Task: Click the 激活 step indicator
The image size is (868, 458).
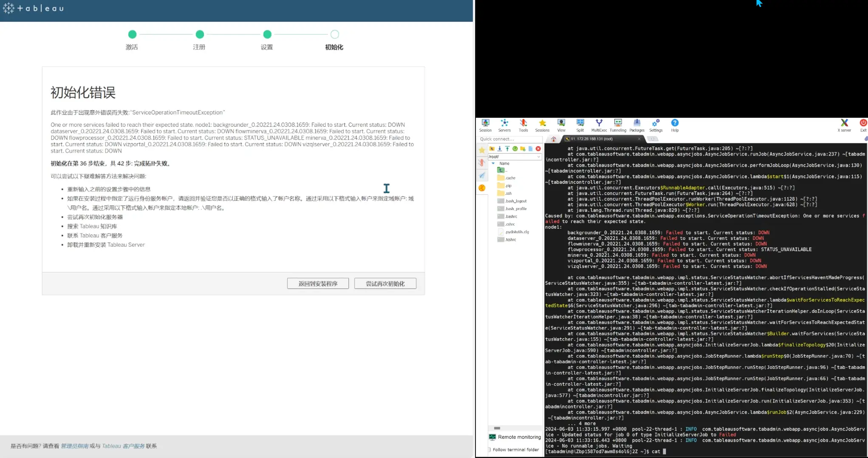Action: click(132, 34)
